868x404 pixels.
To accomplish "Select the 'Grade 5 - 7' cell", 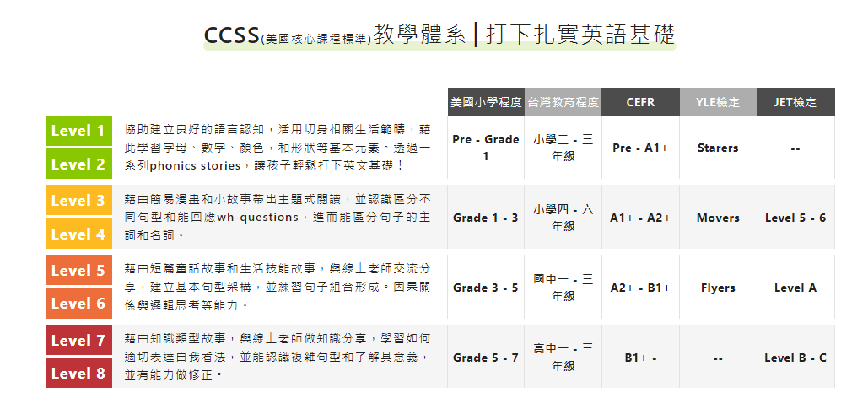I will pyautogui.click(x=486, y=358).
